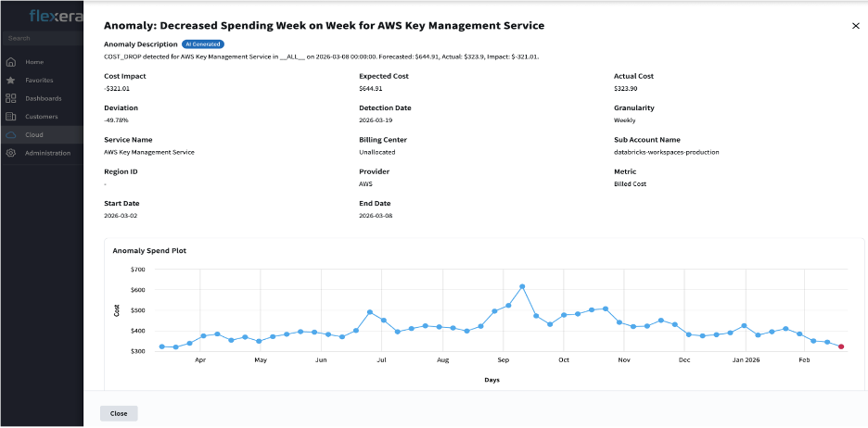Click the Provider value AWS

tap(366, 183)
